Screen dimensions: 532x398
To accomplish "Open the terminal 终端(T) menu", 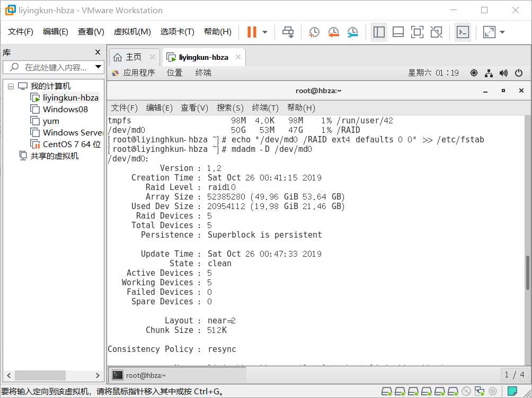I will point(265,108).
